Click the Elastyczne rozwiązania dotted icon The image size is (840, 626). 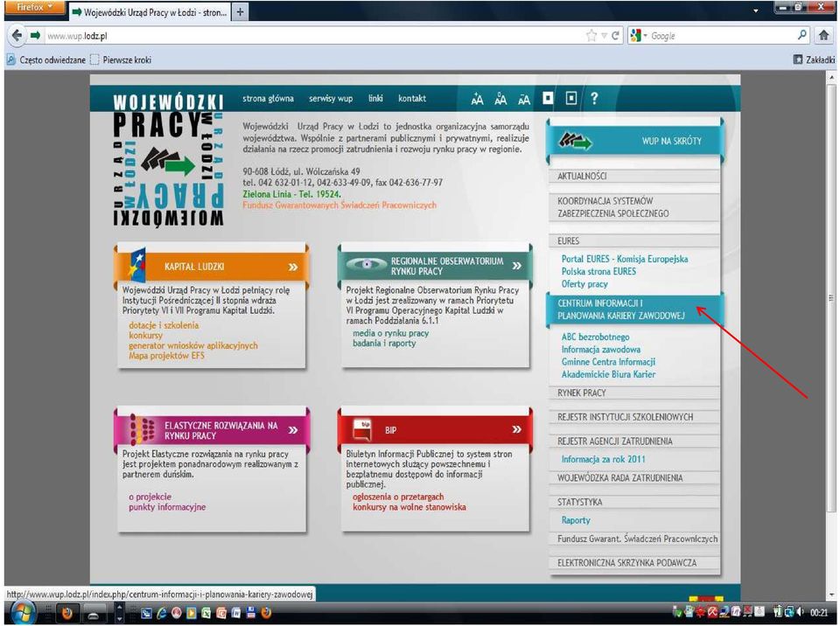pyautogui.click(x=143, y=429)
